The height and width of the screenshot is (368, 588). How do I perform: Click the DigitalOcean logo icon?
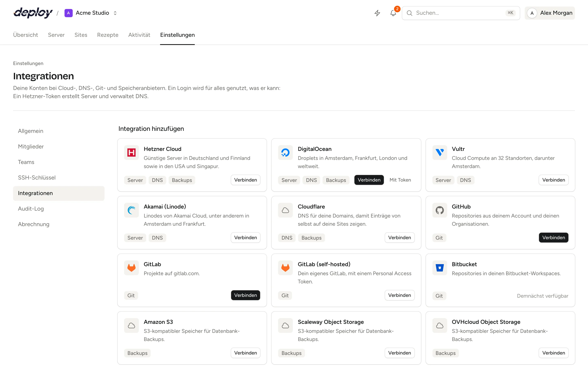tap(285, 153)
